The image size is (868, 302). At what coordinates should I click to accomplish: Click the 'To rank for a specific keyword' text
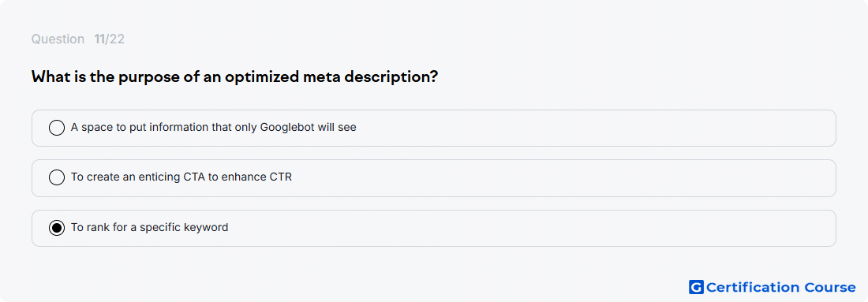pos(149,227)
